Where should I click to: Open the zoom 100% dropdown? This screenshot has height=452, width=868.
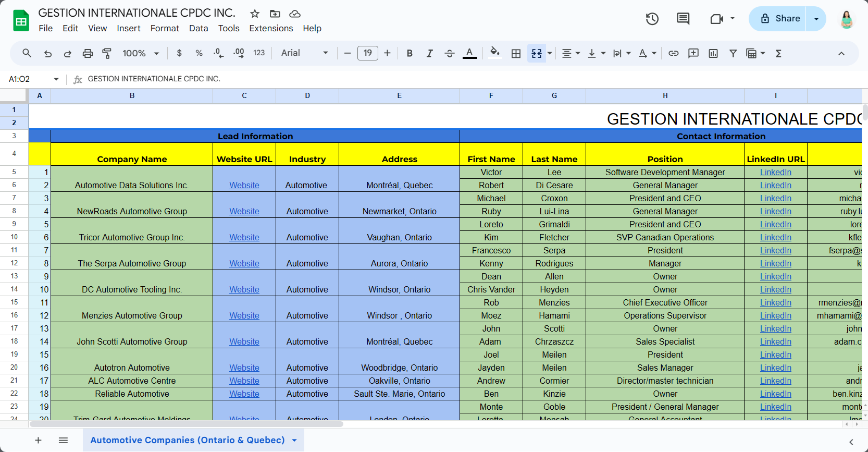click(141, 53)
